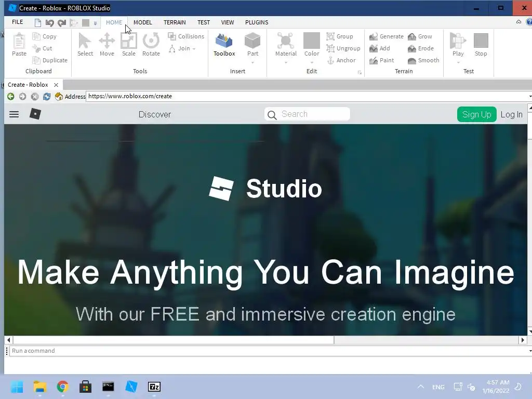This screenshot has width=532, height=399.
Task: Open the Material picker icon
Action: (x=286, y=41)
